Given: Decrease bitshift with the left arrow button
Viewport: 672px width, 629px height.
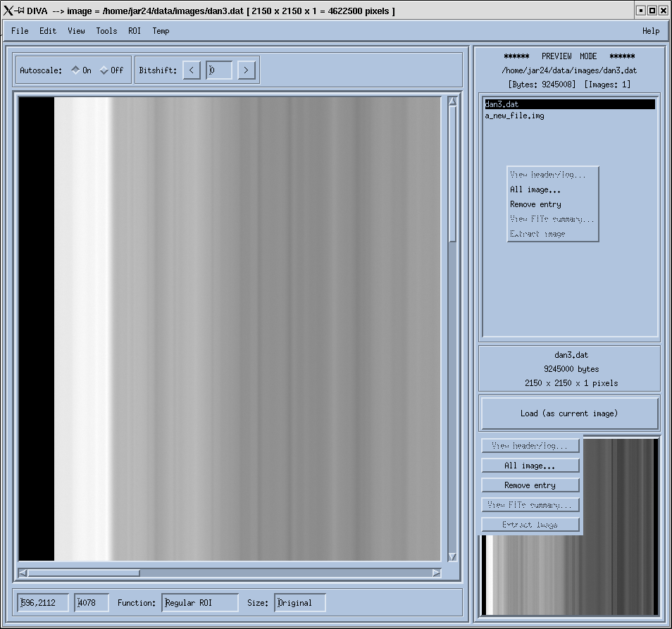Looking at the screenshot, I should tap(192, 70).
